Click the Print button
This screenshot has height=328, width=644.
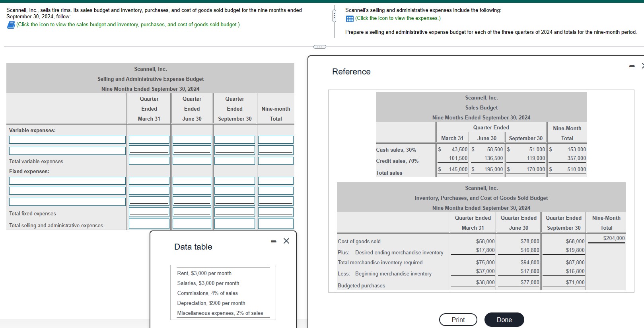tap(458, 320)
